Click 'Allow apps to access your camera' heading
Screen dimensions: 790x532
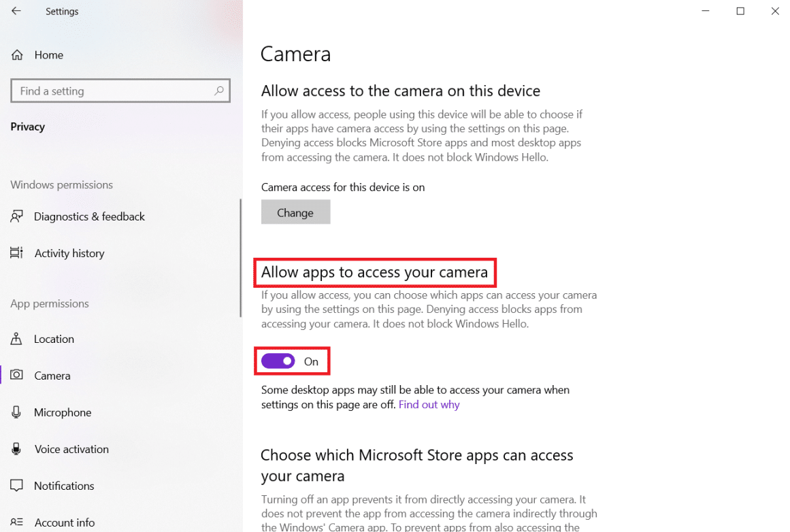pos(374,272)
